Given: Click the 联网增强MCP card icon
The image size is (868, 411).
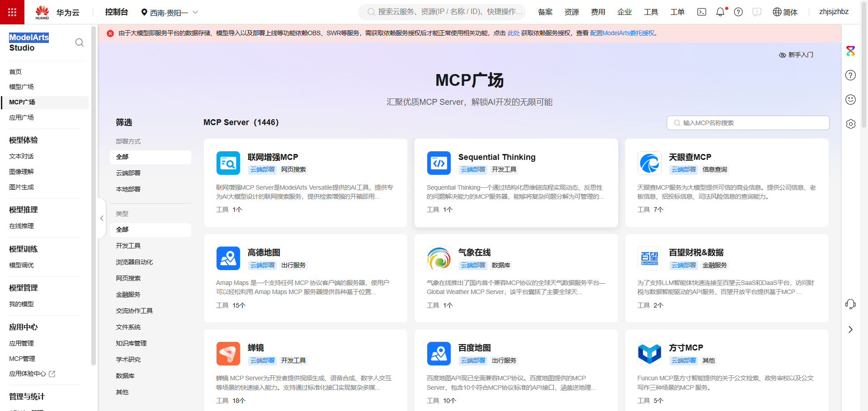Looking at the screenshot, I should tap(228, 163).
